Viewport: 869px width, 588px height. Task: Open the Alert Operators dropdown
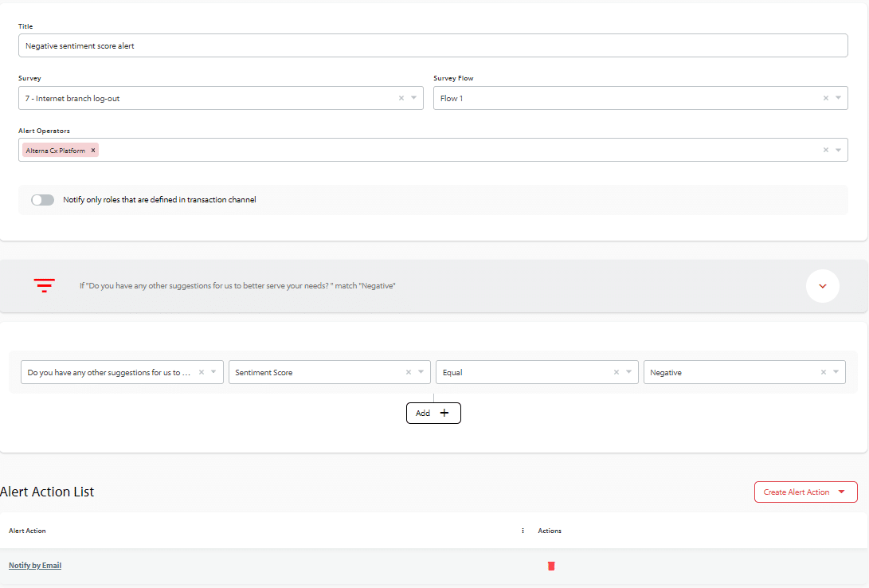[x=839, y=150]
